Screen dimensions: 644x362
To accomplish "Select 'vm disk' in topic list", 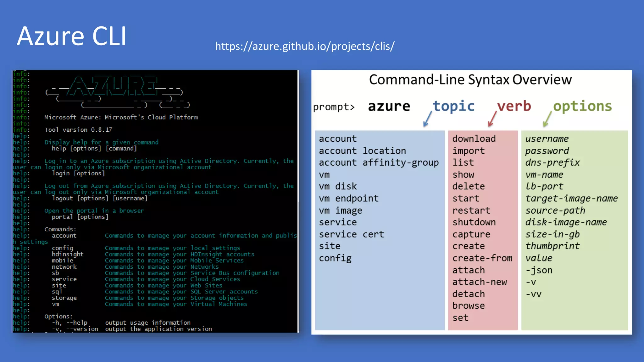I will coord(338,187).
